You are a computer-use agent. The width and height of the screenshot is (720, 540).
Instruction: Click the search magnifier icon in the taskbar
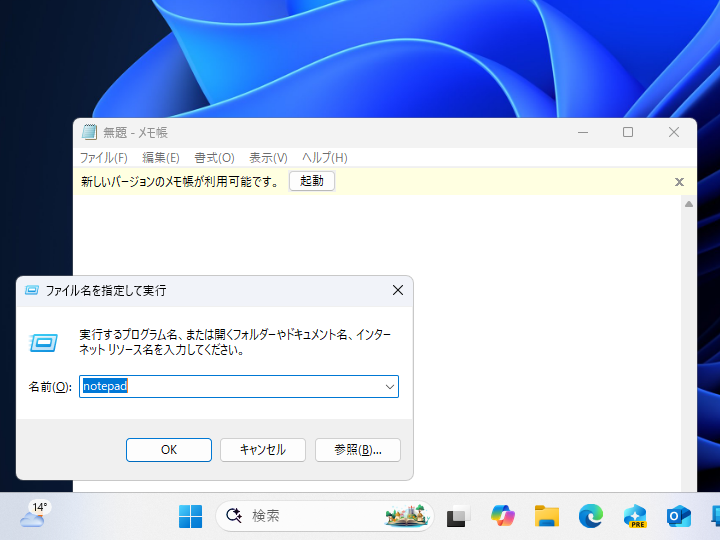(x=234, y=516)
